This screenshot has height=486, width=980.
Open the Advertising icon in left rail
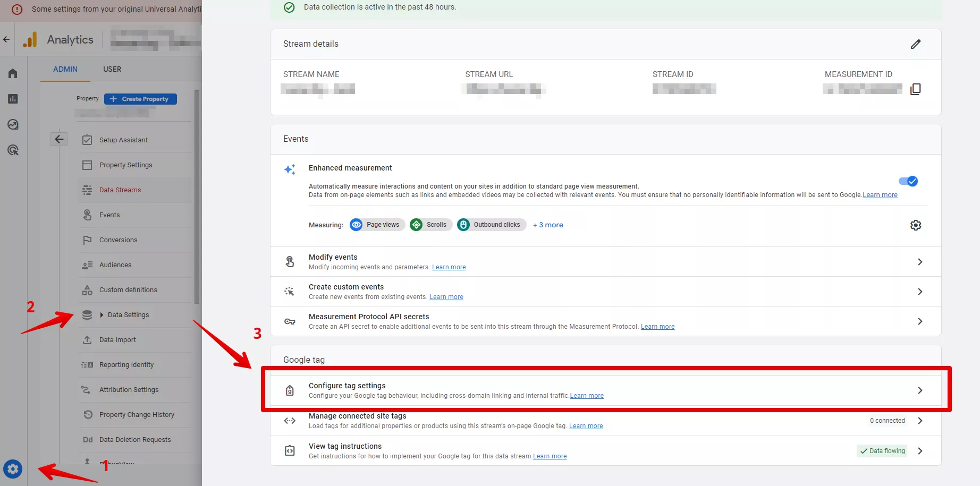point(13,150)
